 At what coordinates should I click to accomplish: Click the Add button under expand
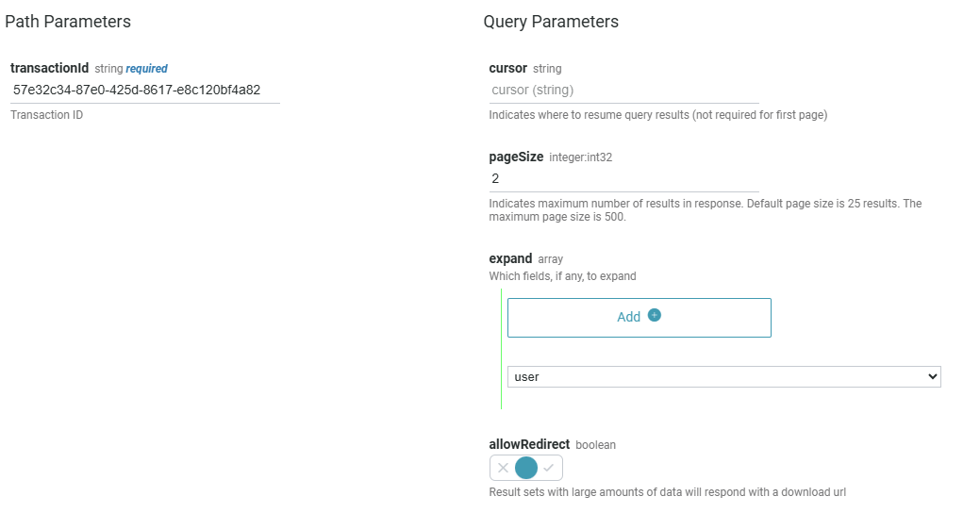(x=639, y=318)
